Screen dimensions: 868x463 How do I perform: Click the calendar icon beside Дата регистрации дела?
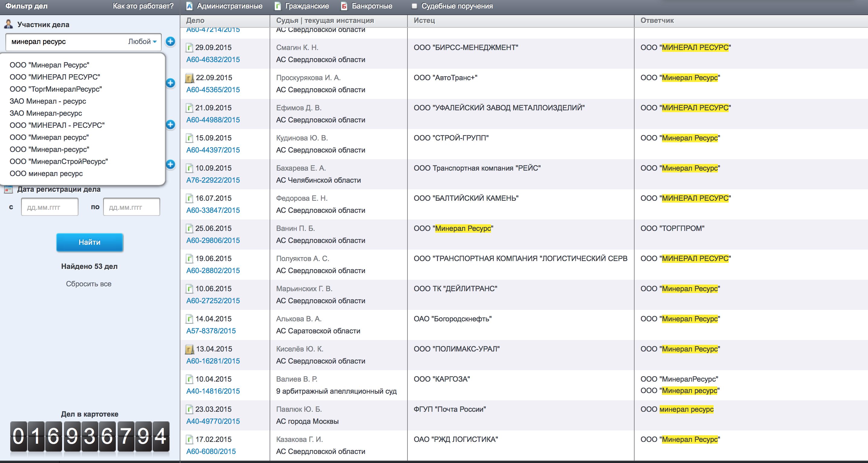click(8, 189)
